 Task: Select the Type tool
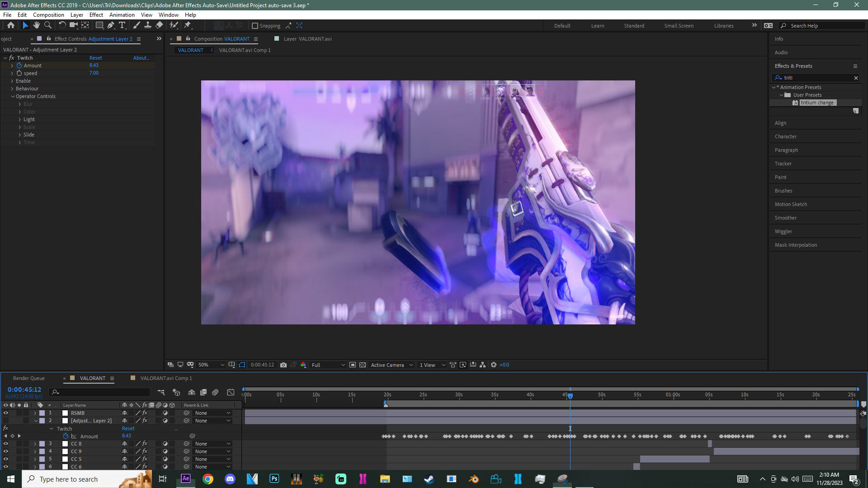[122, 25]
